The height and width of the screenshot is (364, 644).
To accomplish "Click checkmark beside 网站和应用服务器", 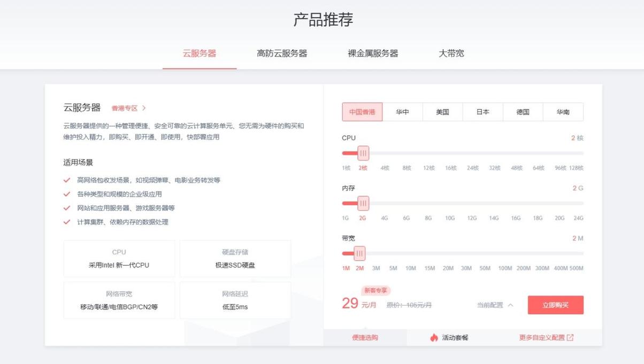I will [x=67, y=208].
